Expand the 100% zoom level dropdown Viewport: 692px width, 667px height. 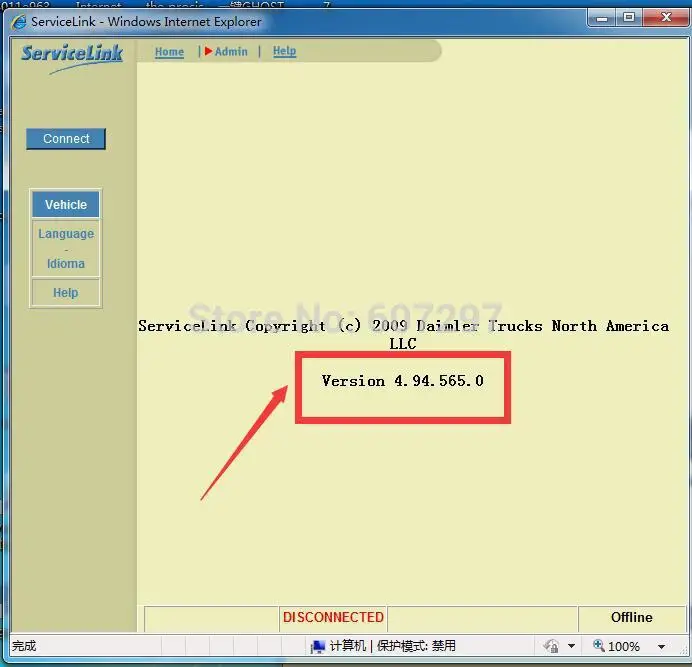[661, 647]
